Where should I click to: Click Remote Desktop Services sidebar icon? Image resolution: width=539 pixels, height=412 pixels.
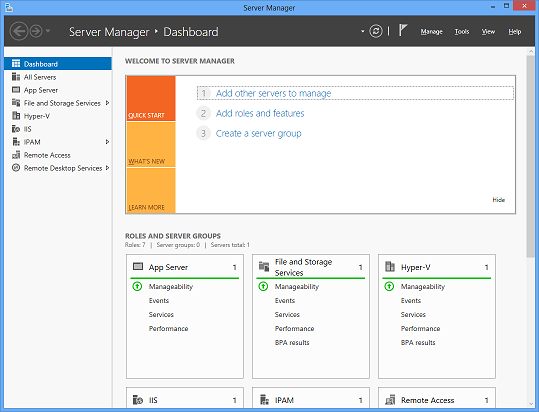pyautogui.click(x=16, y=168)
